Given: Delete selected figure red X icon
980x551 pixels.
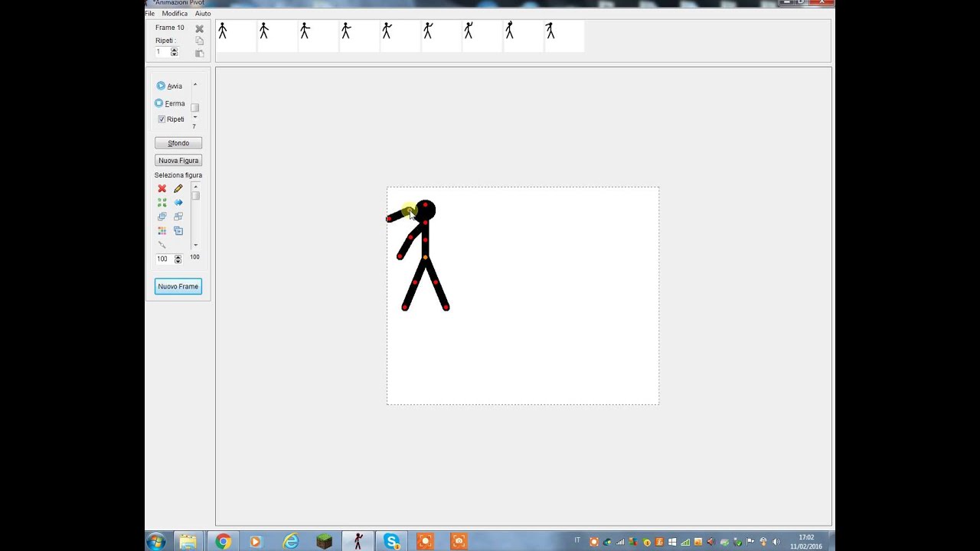Looking at the screenshot, I should (162, 188).
